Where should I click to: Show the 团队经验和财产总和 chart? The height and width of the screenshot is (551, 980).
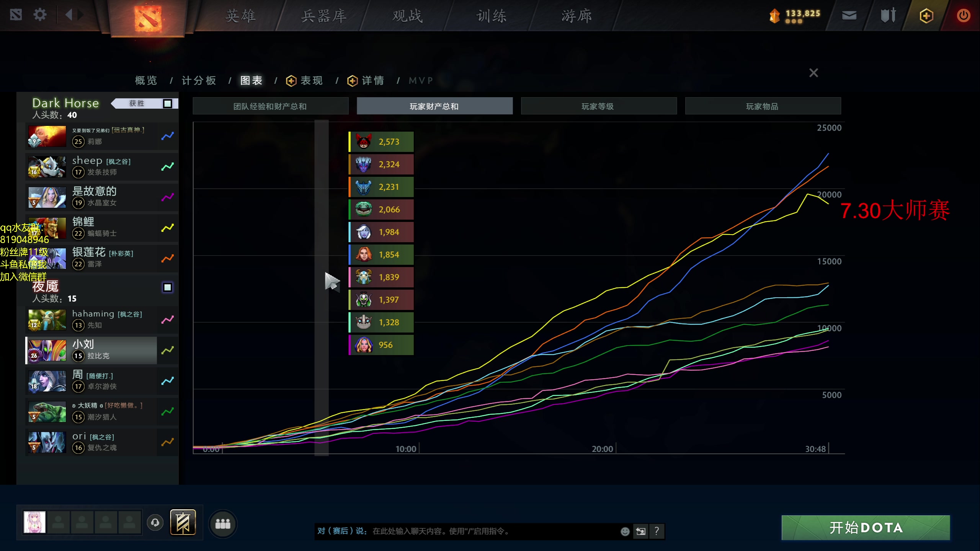(x=270, y=106)
